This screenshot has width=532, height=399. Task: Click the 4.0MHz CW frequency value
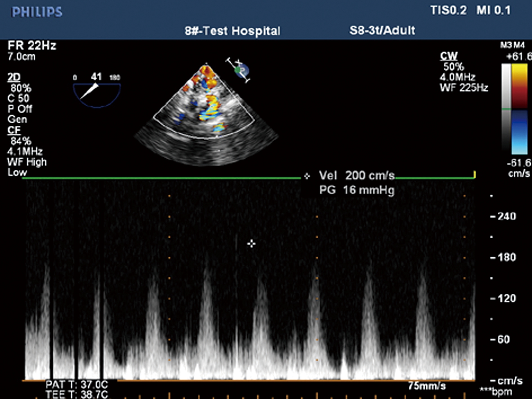click(x=458, y=77)
